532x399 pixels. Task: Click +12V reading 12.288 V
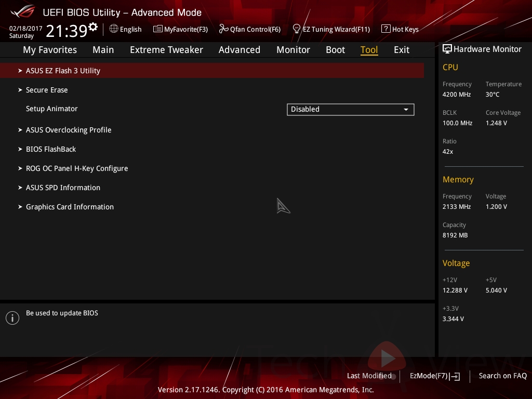(455, 290)
